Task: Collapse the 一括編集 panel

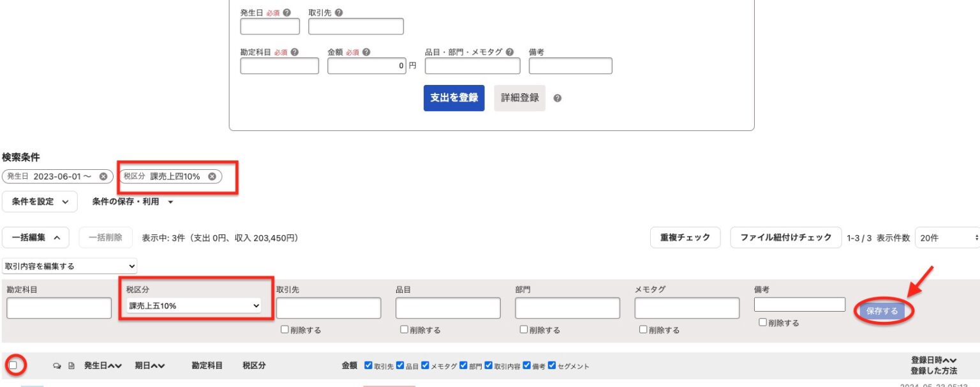Action: (x=36, y=238)
